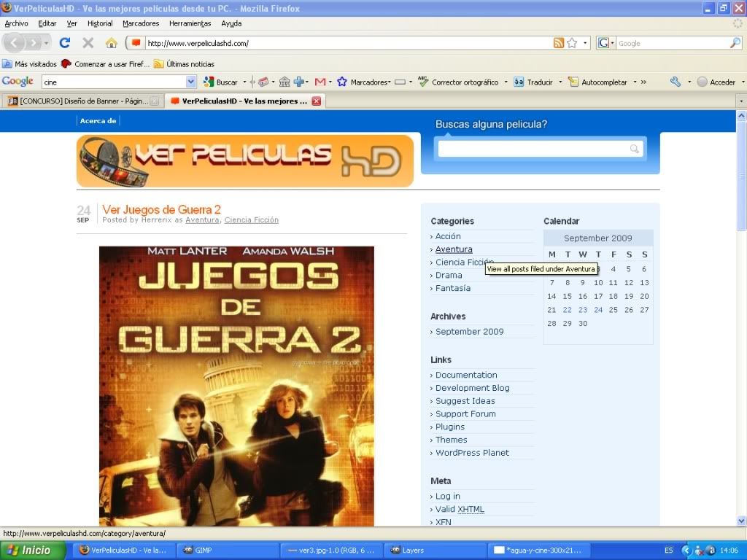
Task: Open the Editar menu
Action: 47,23
